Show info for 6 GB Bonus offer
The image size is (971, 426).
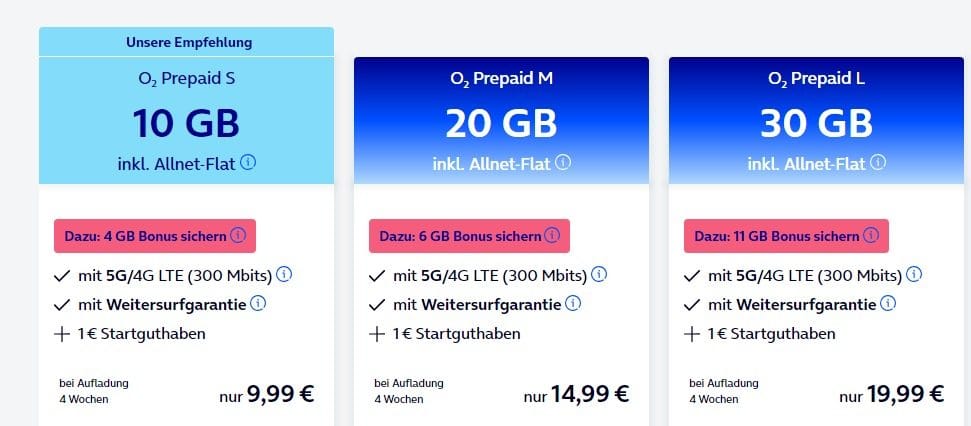point(552,235)
